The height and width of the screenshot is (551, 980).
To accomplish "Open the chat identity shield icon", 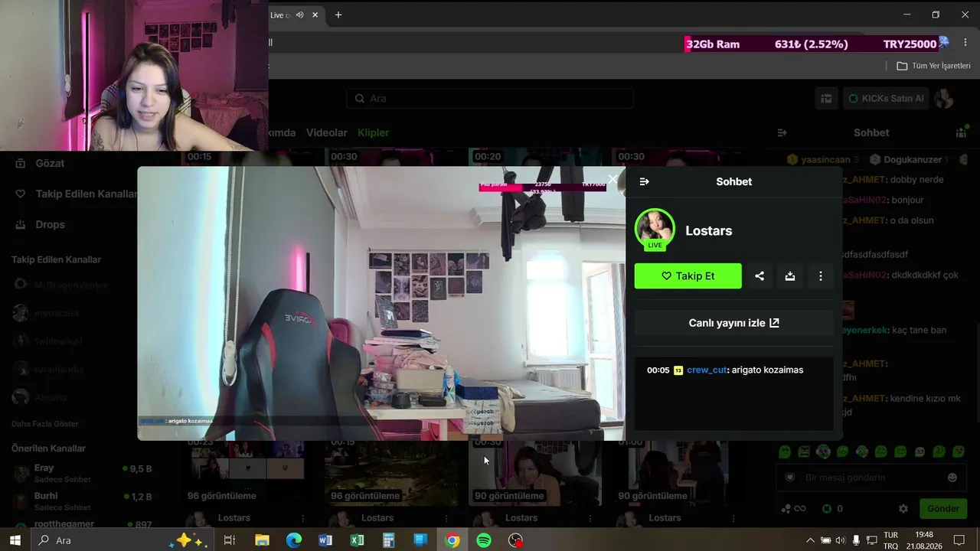I will click(791, 478).
